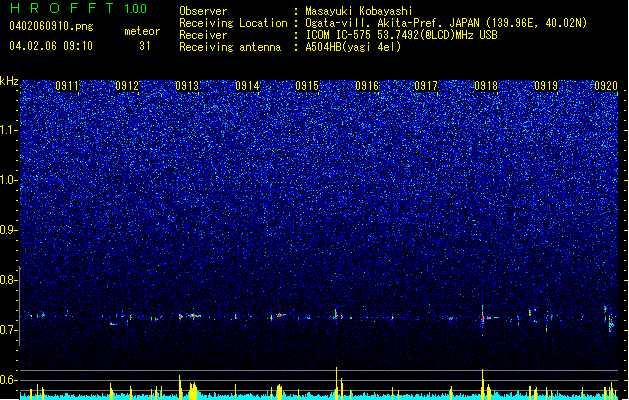This screenshot has width=629, height=400.
Task: Select the meteor count value 31
Action: [145, 46]
